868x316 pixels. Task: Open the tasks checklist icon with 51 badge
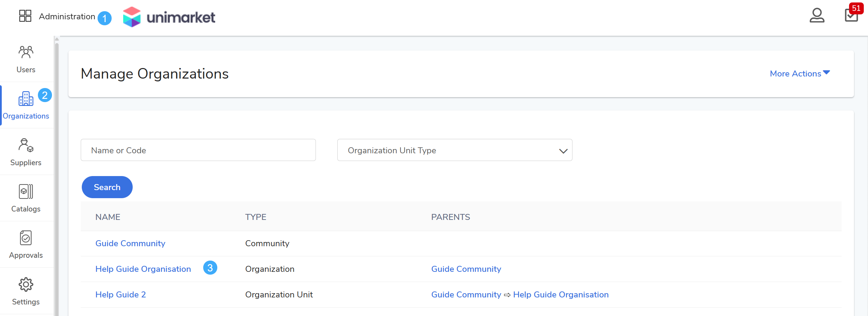click(851, 15)
